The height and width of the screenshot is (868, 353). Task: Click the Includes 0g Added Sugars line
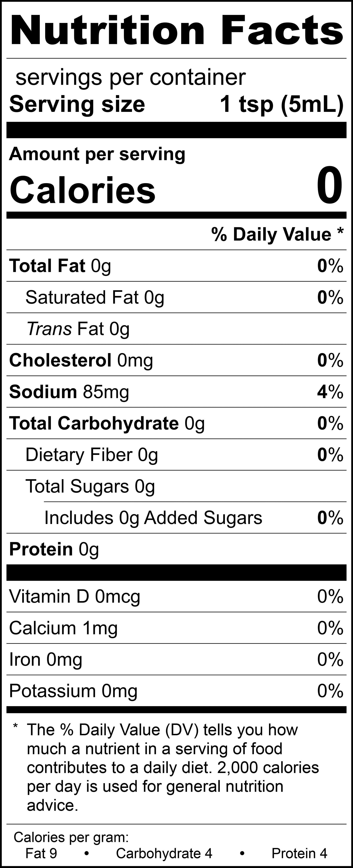[153, 518]
